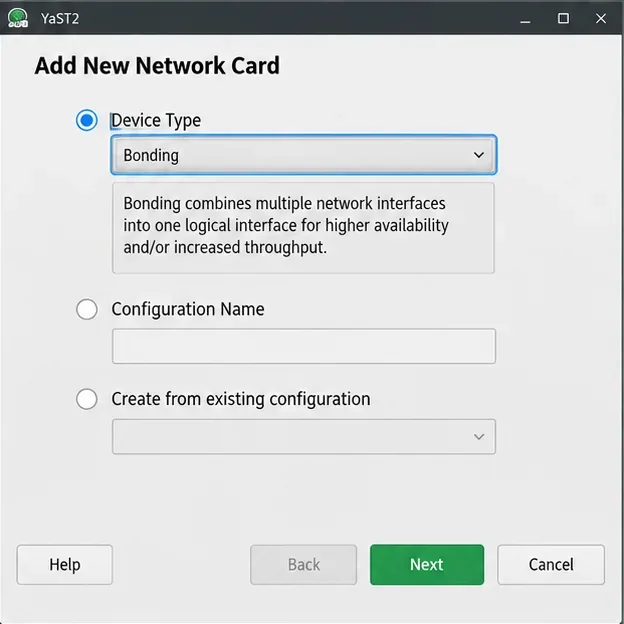Click the YaST2 title bar text
The image size is (624, 624).
click(x=60, y=19)
